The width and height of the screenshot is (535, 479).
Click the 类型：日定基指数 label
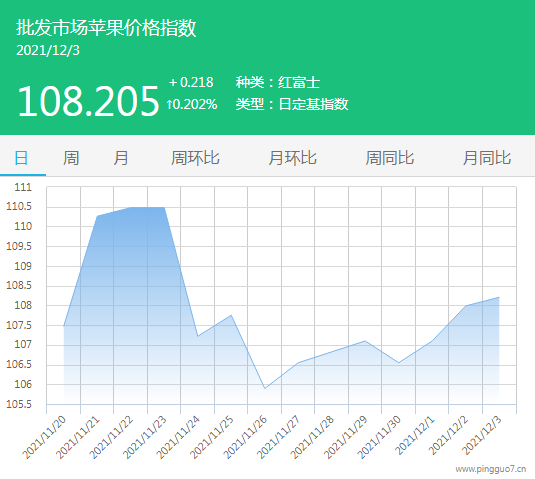click(x=292, y=104)
